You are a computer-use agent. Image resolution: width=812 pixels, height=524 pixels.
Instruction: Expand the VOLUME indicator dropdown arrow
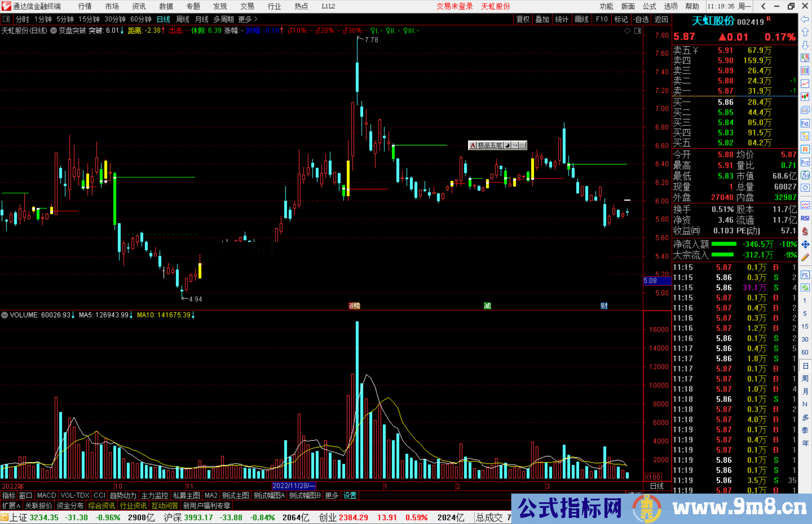[x=5, y=315]
